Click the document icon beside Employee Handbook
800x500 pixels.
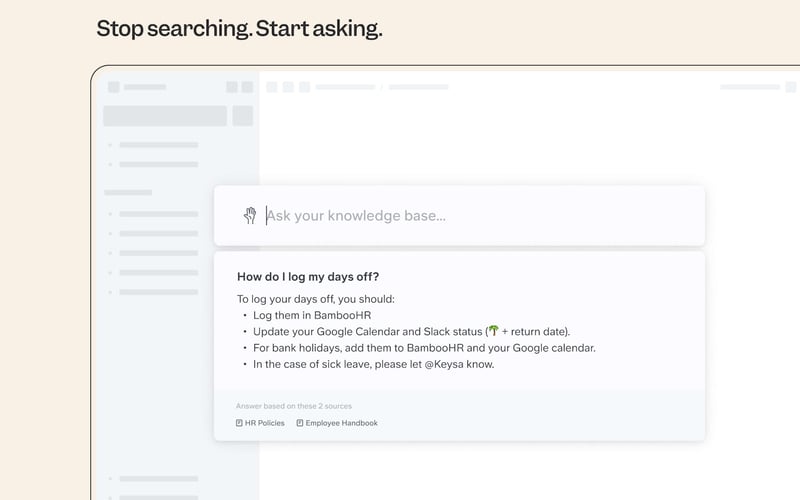click(x=300, y=423)
